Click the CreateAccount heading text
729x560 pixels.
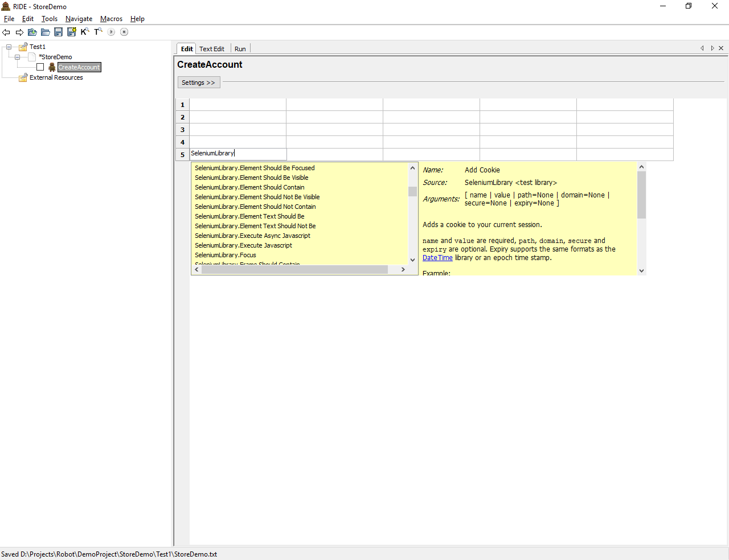[x=210, y=65]
